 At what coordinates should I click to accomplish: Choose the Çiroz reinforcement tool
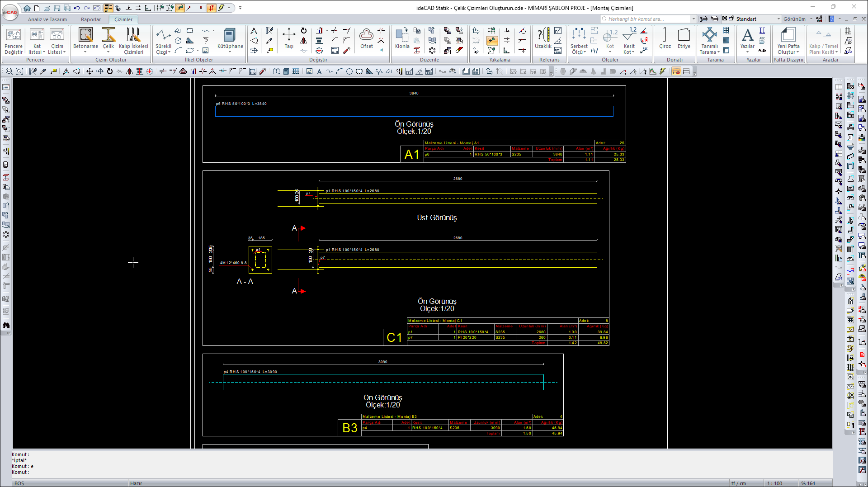point(665,38)
